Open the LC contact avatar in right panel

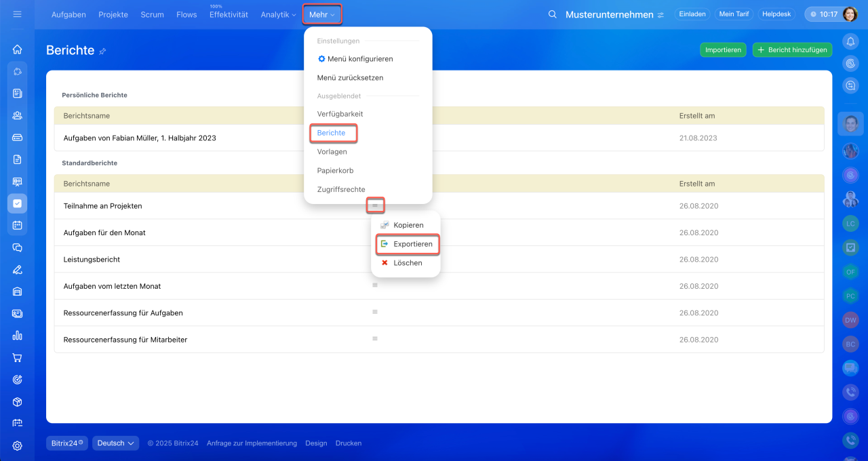tap(850, 222)
